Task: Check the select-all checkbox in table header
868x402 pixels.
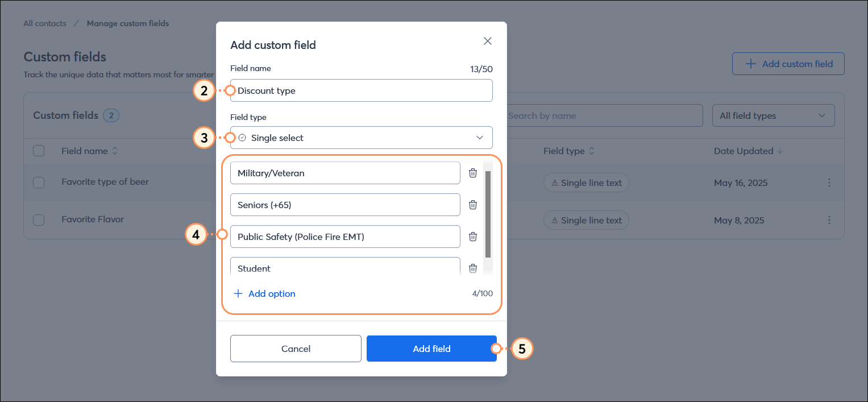Action: pyautogui.click(x=39, y=151)
